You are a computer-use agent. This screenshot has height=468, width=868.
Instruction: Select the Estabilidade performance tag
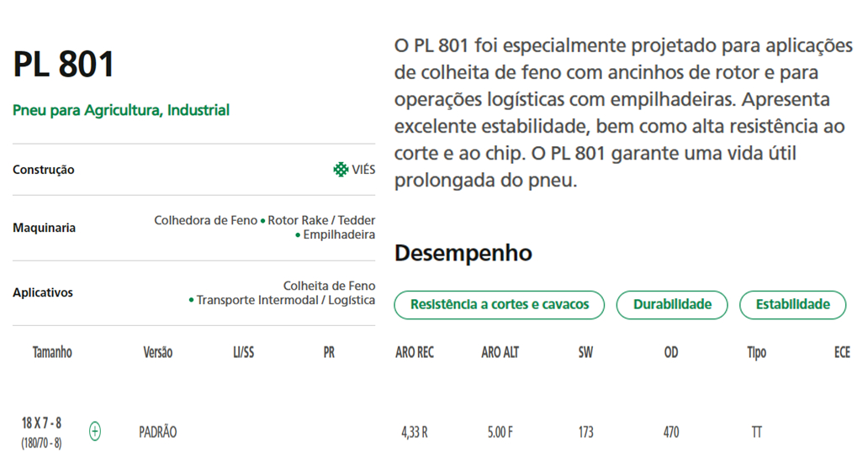coord(792,305)
